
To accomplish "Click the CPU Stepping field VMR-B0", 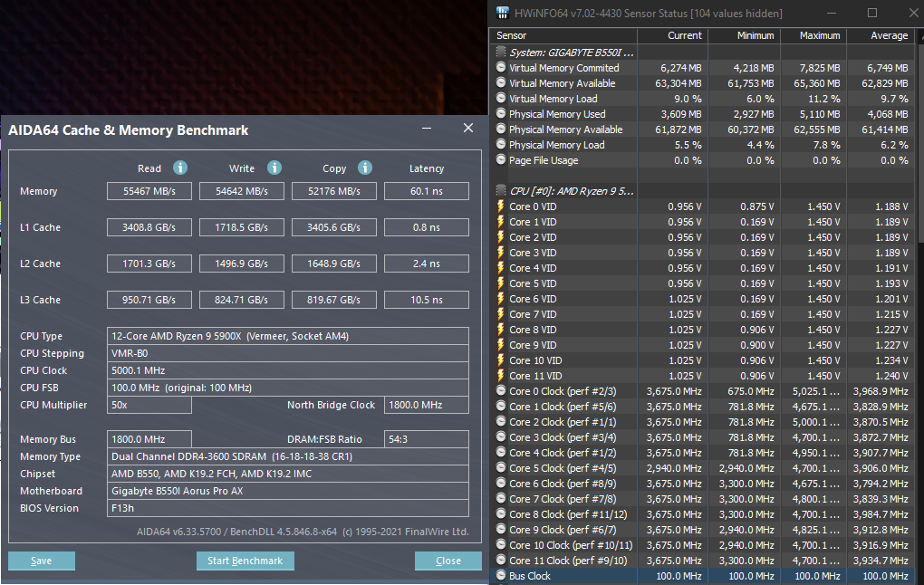I will [287, 353].
